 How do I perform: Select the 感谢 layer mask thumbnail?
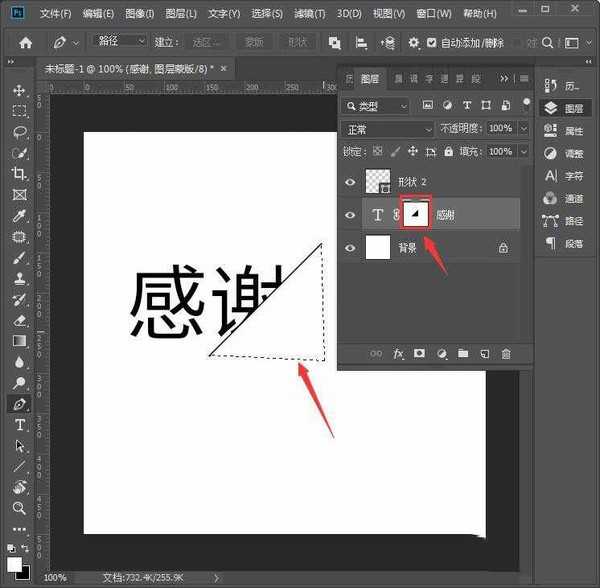(415, 214)
